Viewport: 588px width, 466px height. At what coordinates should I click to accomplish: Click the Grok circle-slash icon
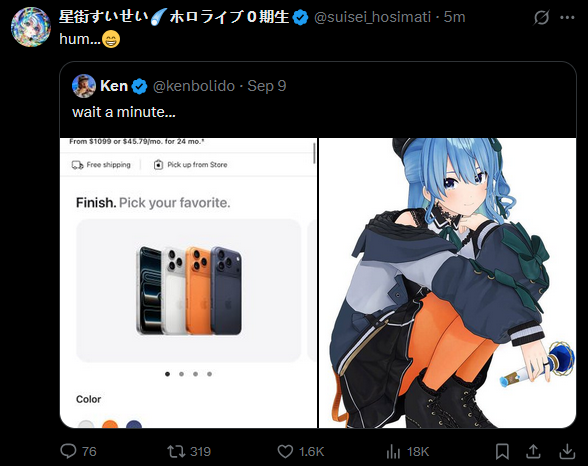[x=541, y=17]
